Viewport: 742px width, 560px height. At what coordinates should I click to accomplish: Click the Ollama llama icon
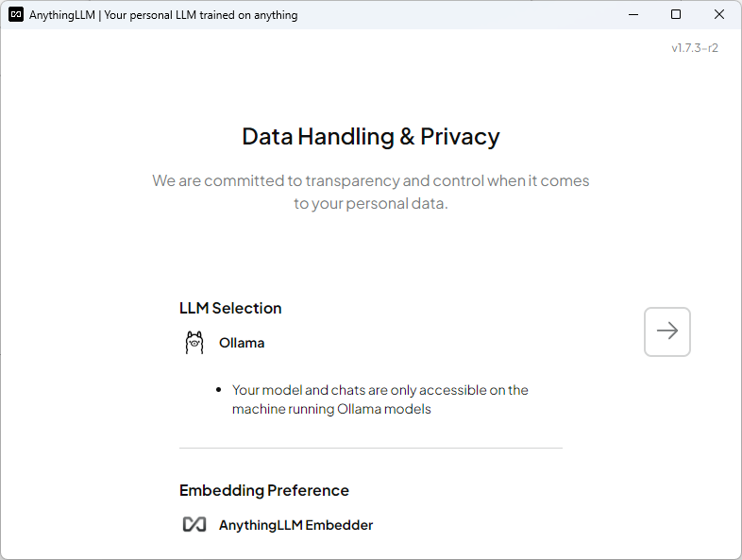click(194, 343)
